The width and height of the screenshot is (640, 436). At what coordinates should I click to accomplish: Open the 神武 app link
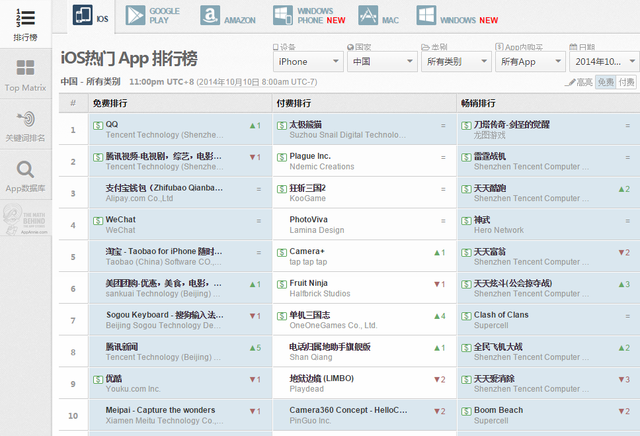[482, 220]
